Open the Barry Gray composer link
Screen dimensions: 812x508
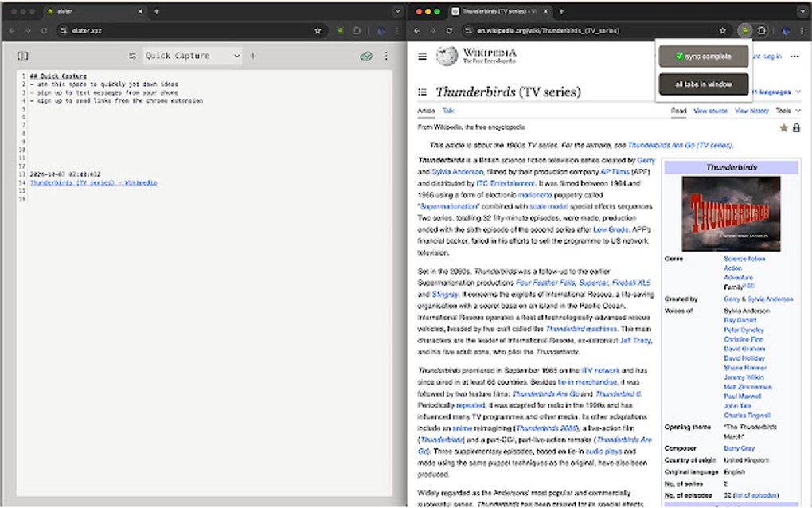(739, 448)
